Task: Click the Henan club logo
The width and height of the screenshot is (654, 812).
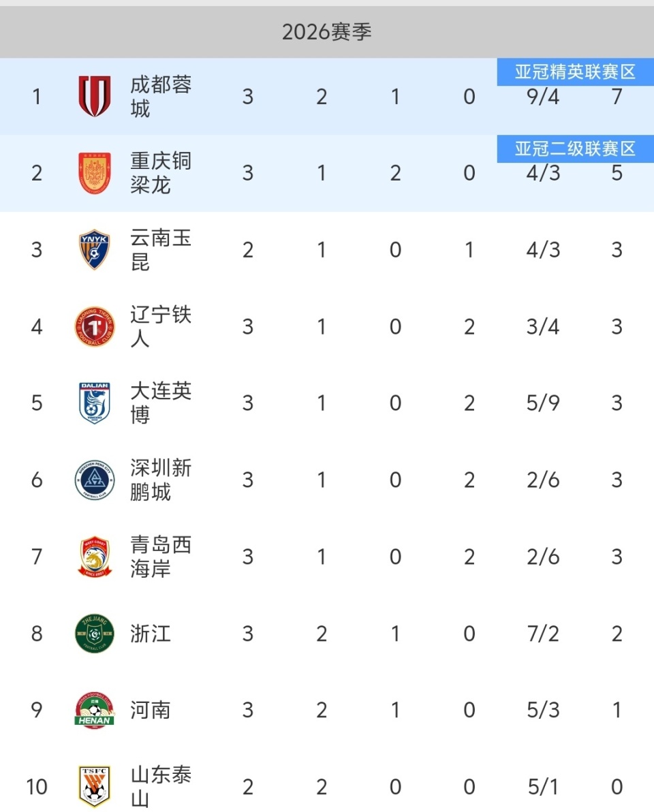Action: (x=94, y=710)
